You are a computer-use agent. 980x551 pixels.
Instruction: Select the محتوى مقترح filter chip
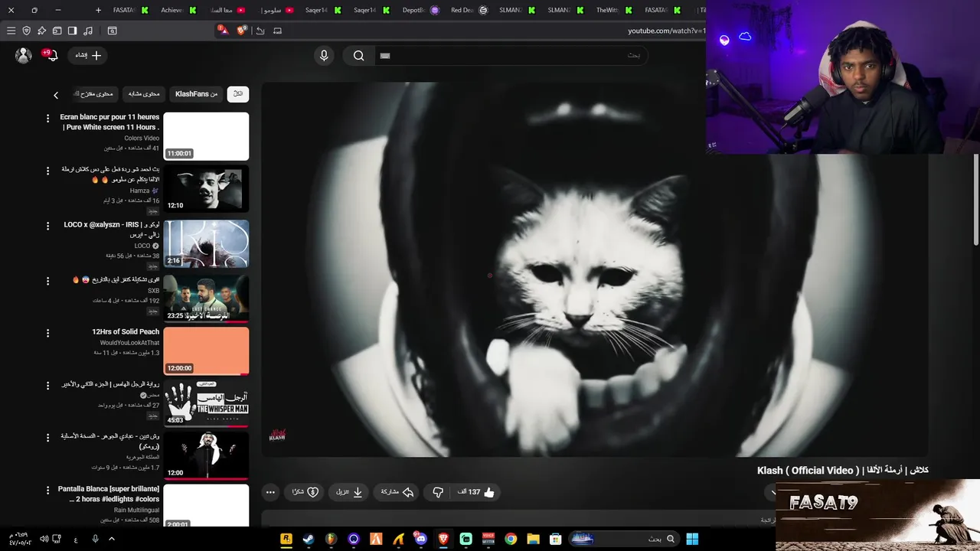95,94
